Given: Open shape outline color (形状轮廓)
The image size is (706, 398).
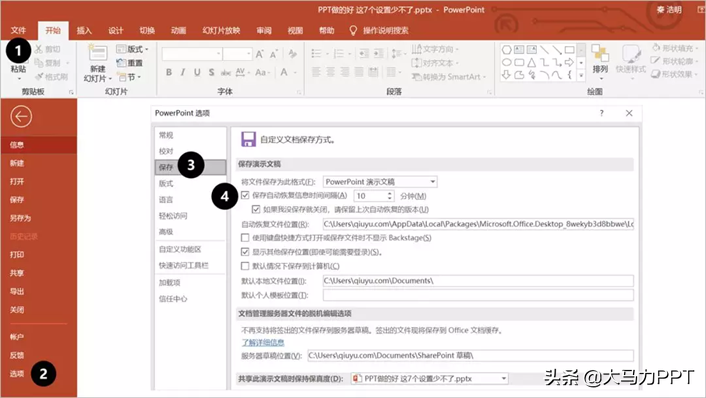Looking at the screenshot, I should [x=674, y=61].
